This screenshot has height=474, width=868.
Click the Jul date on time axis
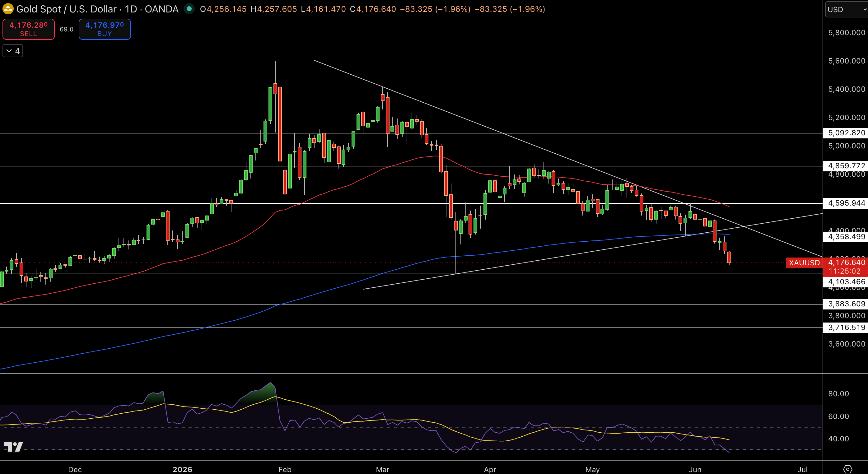click(x=803, y=469)
